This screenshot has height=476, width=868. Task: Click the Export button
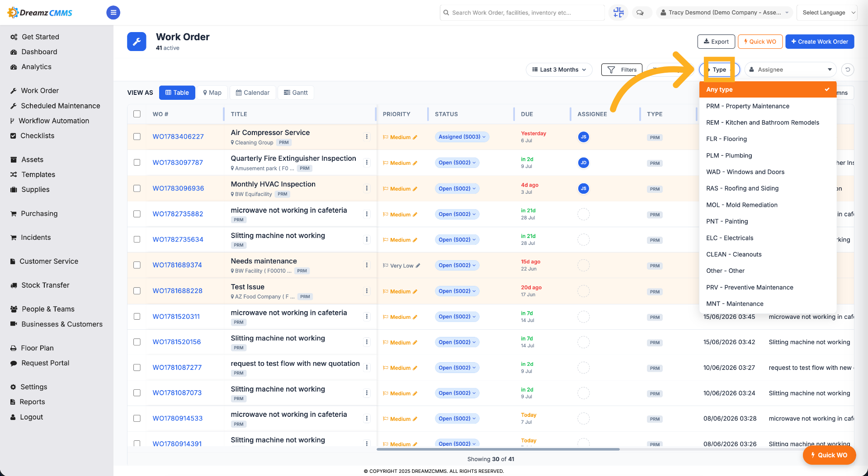point(716,42)
